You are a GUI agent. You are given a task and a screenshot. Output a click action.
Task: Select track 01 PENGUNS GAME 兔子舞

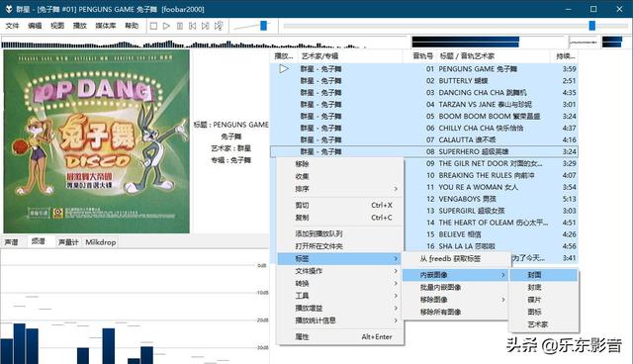(x=424, y=69)
